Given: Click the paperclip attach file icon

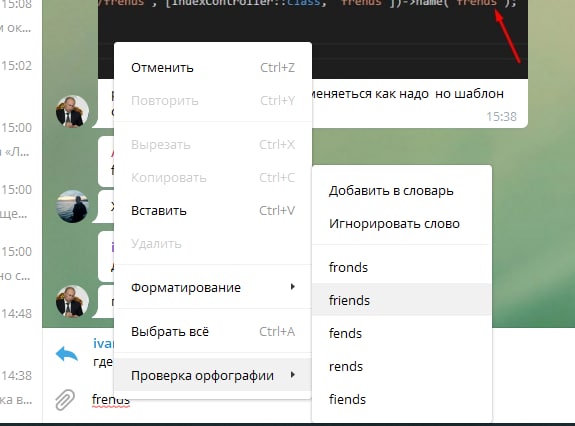Looking at the screenshot, I should (x=65, y=399).
